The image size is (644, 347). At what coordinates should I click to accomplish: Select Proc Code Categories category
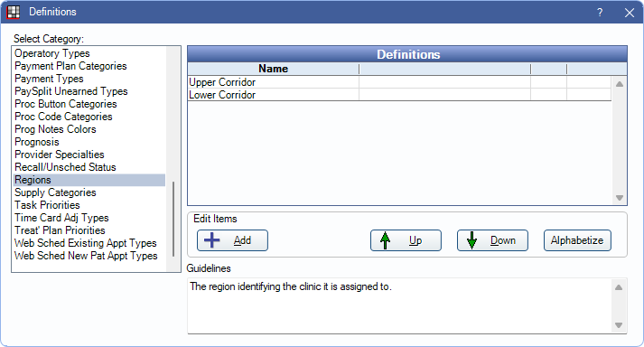pos(89,117)
